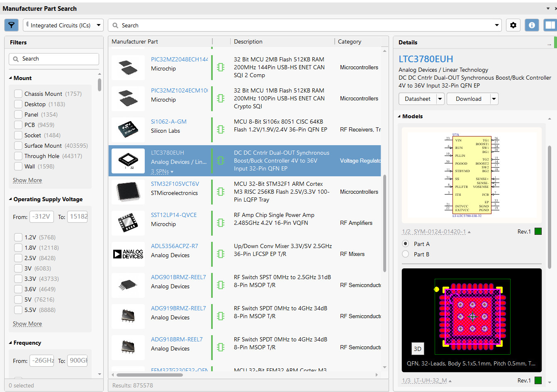Image resolution: width=557 pixels, height=392 pixels.
Task: Click component model icon for LTC3780EUH row
Action: pos(221,161)
